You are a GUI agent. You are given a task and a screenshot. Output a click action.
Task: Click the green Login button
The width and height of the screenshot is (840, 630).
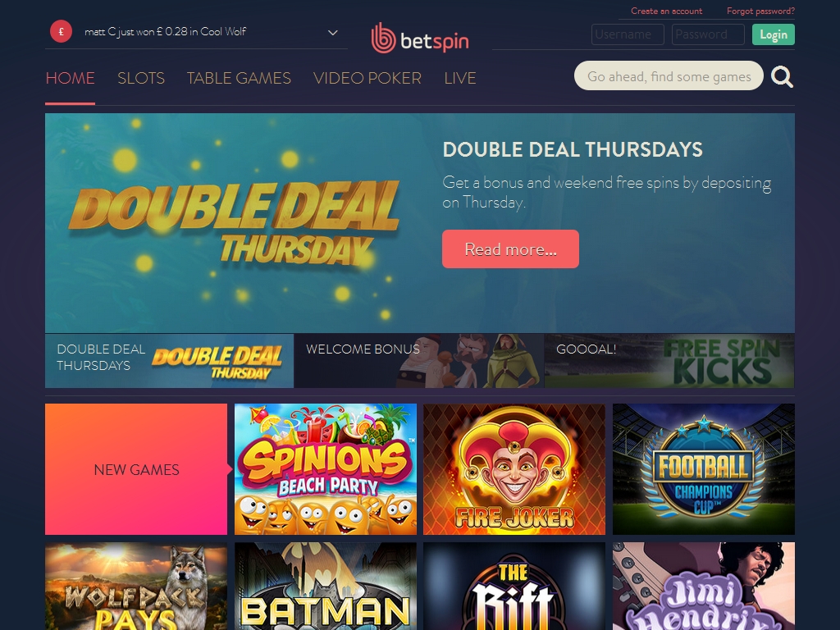[x=773, y=34]
